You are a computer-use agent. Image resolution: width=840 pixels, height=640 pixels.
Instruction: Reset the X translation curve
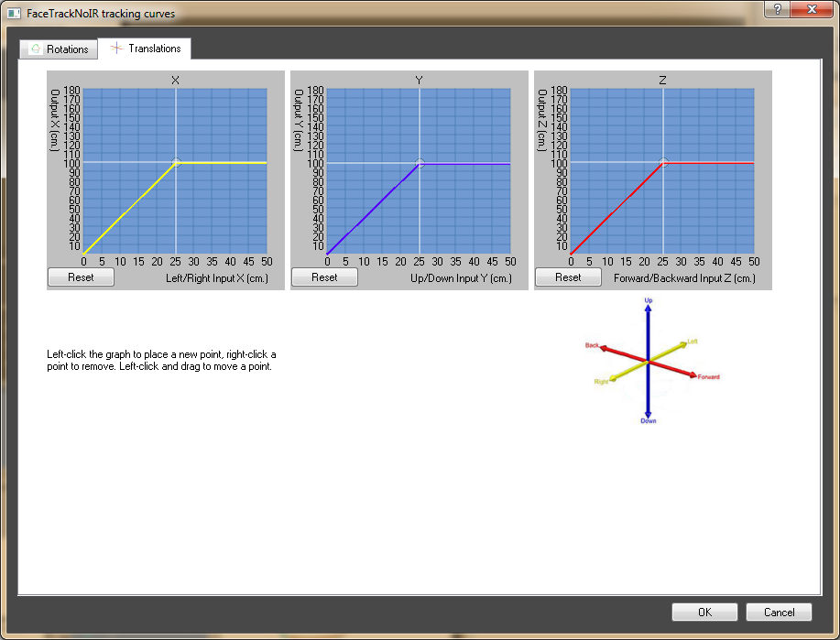[81, 277]
